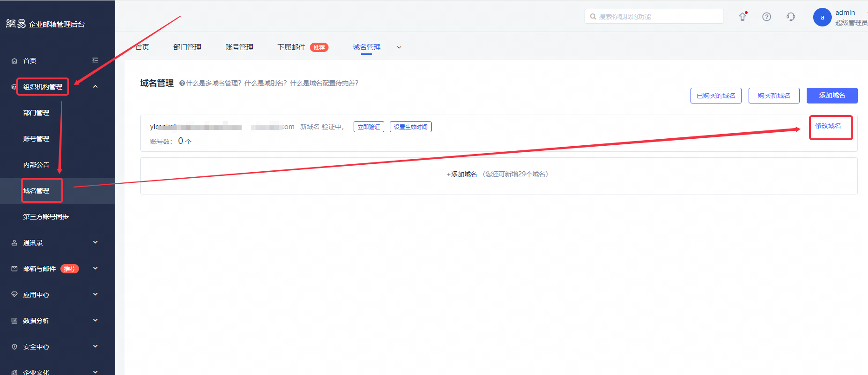Screen dimensions: 868x375
Task: Expand the 邮箱与邮件 sidebar section
Action: (95, 268)
